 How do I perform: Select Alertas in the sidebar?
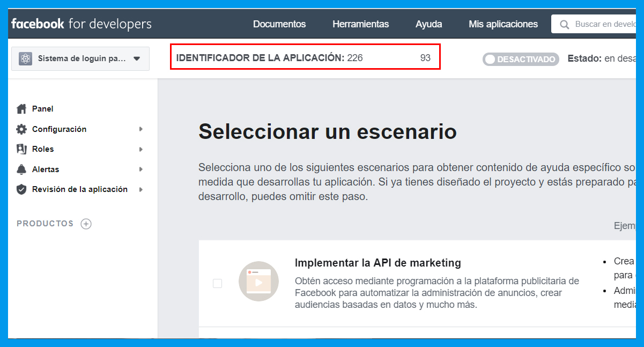tap(46, 169)
